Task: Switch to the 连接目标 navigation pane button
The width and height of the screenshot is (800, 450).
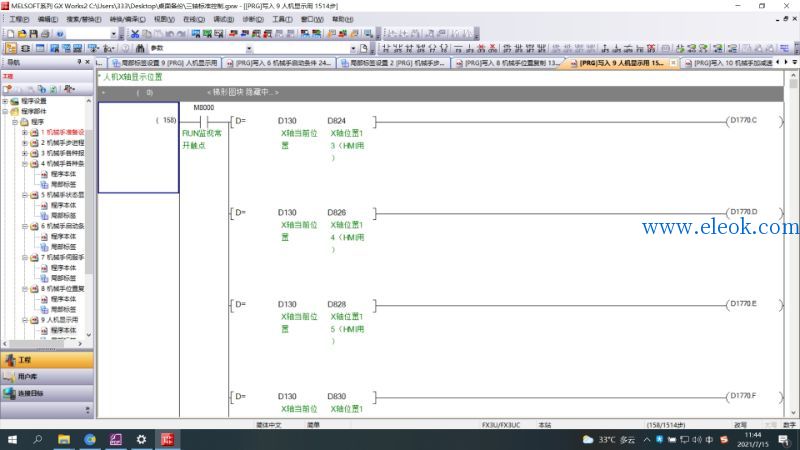Action: [47, 393]
